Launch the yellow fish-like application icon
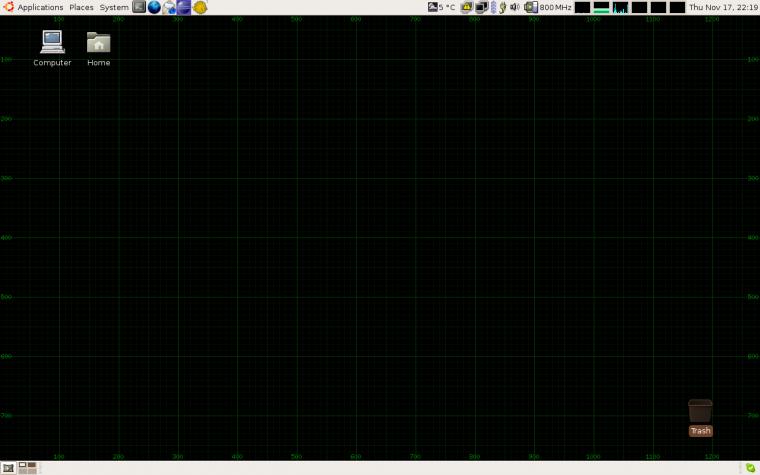The image size is (760, 475). [200, 7]
